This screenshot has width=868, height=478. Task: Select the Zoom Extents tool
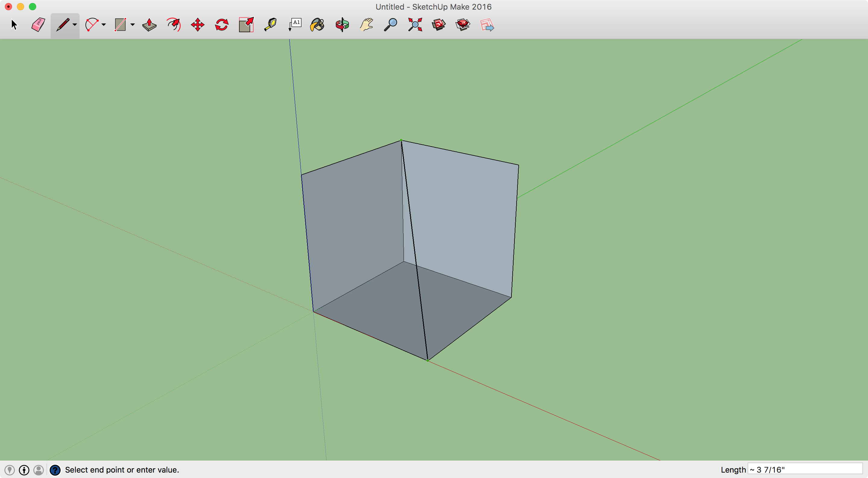click(415, 25)
